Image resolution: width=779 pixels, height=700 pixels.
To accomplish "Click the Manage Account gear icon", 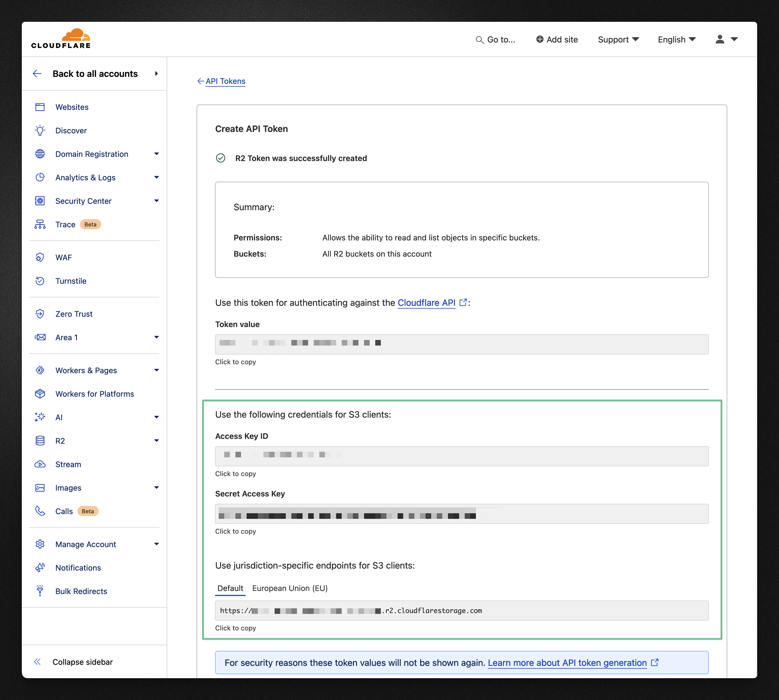I will pos(40,544).
